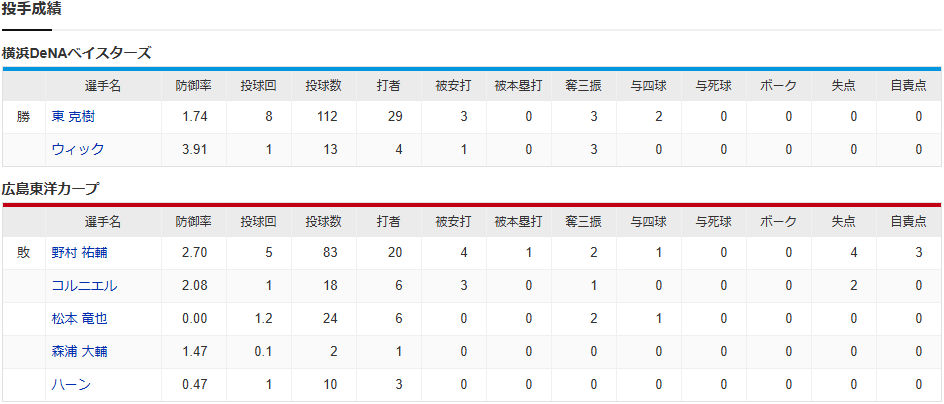Click 自責点 header in Carp table
944x404 pixels.
[x=908, y=221]
